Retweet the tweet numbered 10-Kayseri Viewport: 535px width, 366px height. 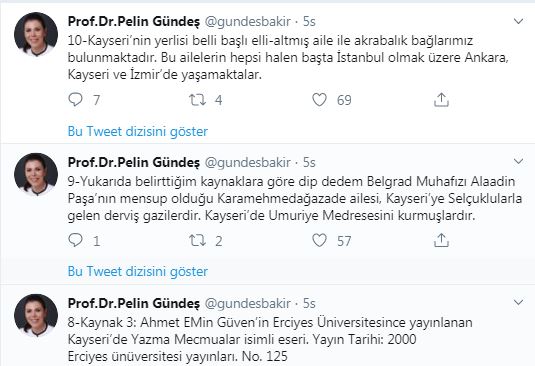click(198, 100)
